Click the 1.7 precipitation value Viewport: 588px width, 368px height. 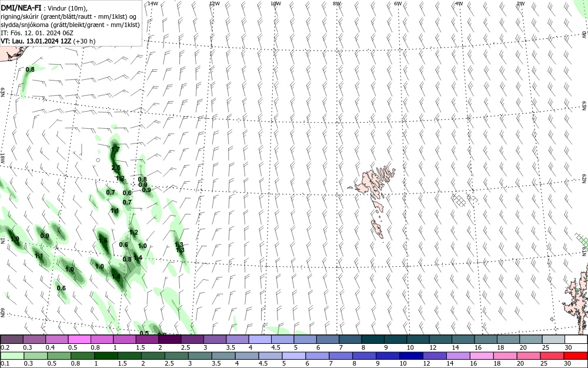coord(115,149)
